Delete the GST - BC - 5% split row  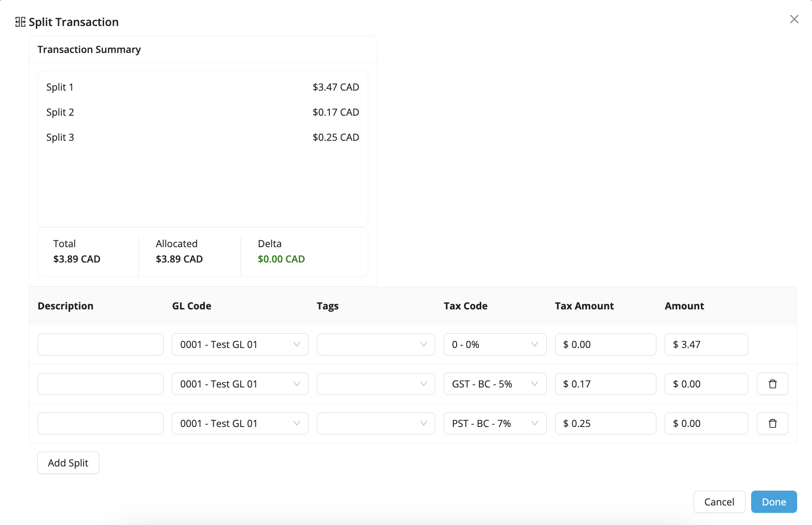(x=772, y=384)
